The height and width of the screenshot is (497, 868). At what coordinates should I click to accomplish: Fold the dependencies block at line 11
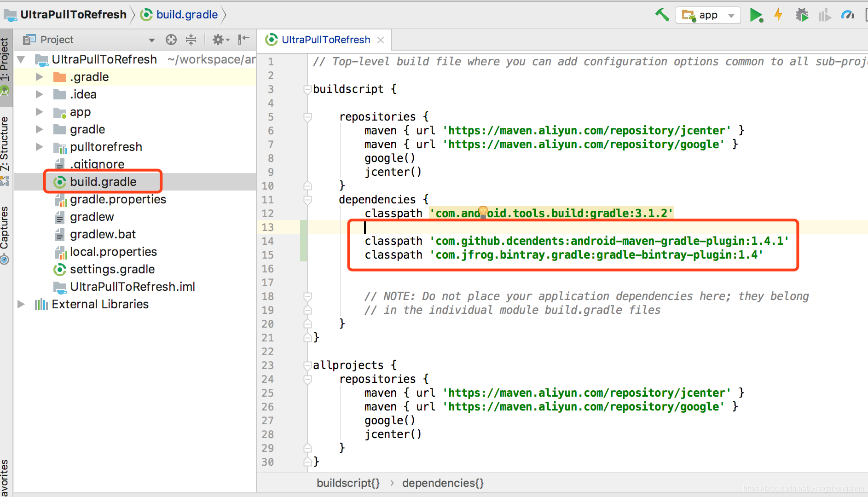307,200
